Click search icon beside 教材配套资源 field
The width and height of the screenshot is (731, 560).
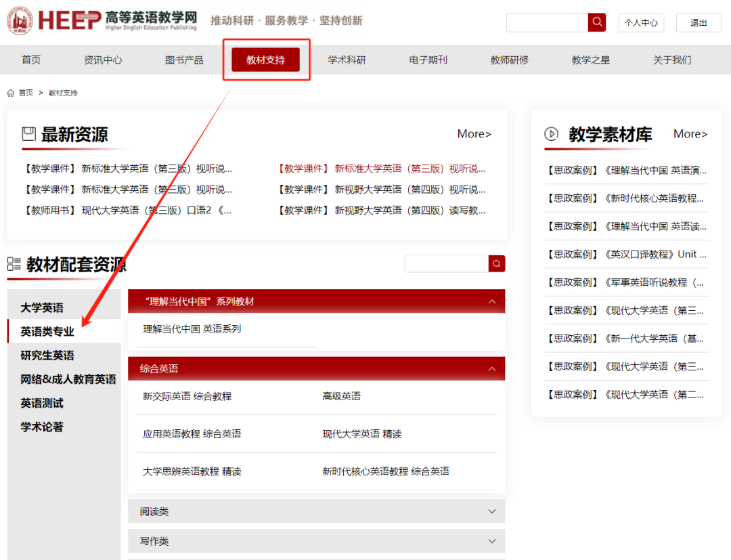[x=497, y=263]
